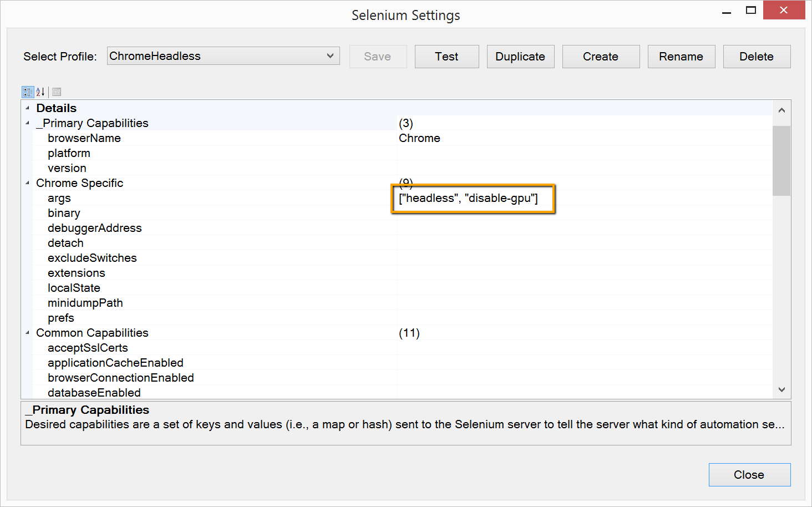Image resolution: width=812 pixels, height=507 pixels.
Task: Click the Create profile button
Action: point(601,57)
